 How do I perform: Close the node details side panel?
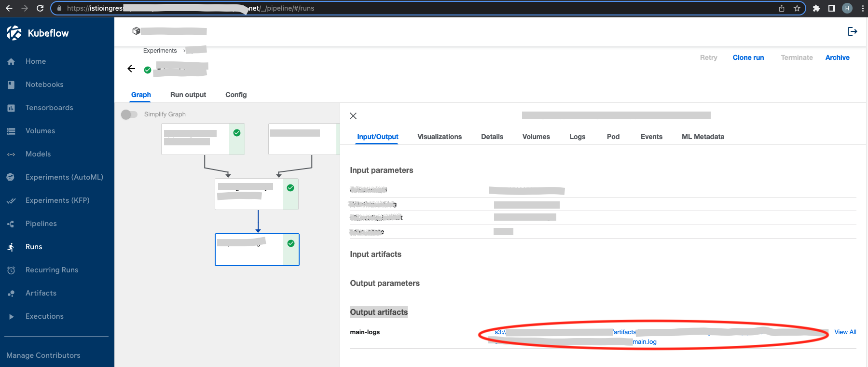click(x=353, y=116)
